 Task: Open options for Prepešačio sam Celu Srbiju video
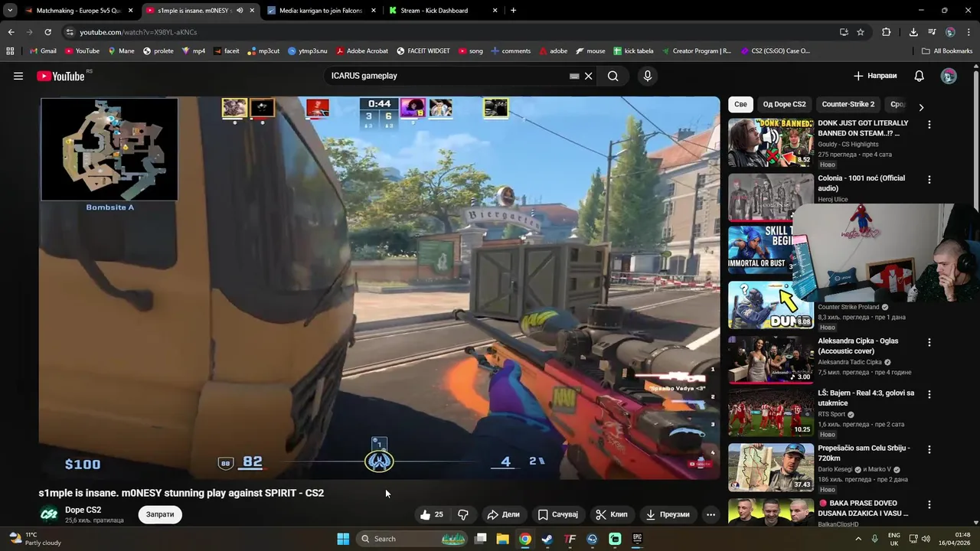coord(929,450)
